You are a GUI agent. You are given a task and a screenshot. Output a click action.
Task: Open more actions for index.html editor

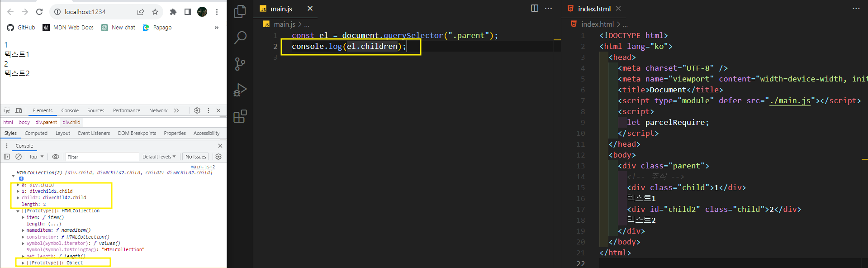click(x=856, y=8)
